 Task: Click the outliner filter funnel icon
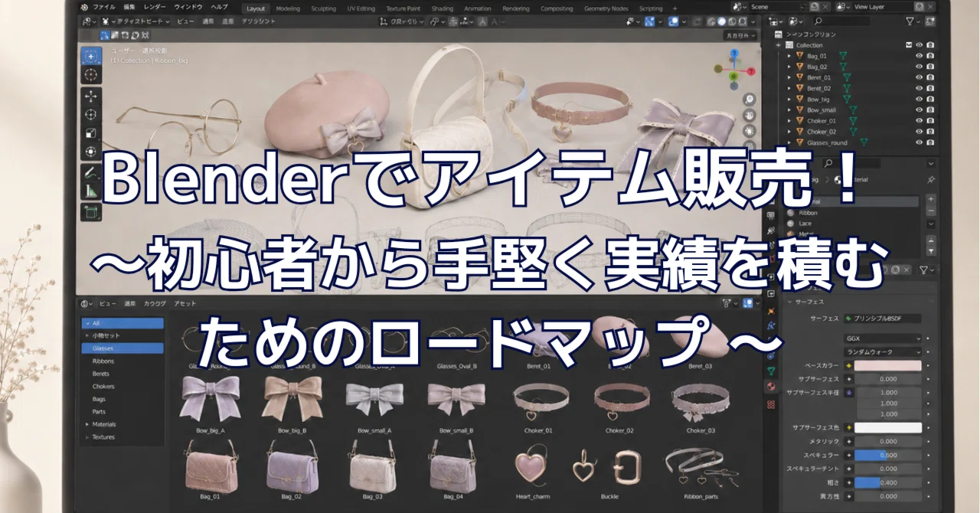coord(910,21)
